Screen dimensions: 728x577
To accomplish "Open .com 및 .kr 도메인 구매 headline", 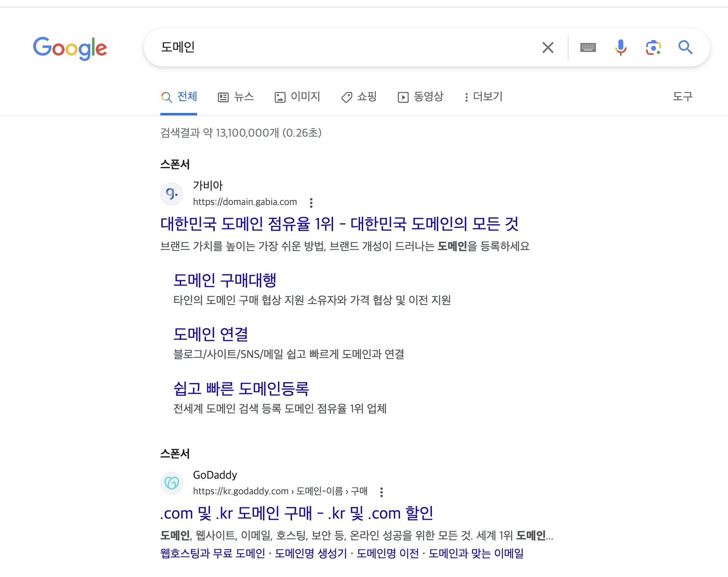I will pos(297,513).
